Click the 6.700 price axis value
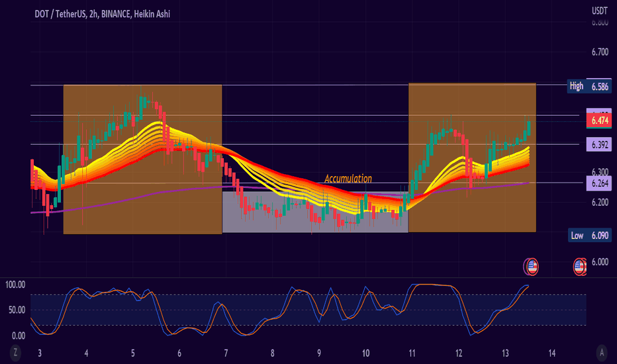Viewport: 617px width, 364px height. click(x=600, y=52)
